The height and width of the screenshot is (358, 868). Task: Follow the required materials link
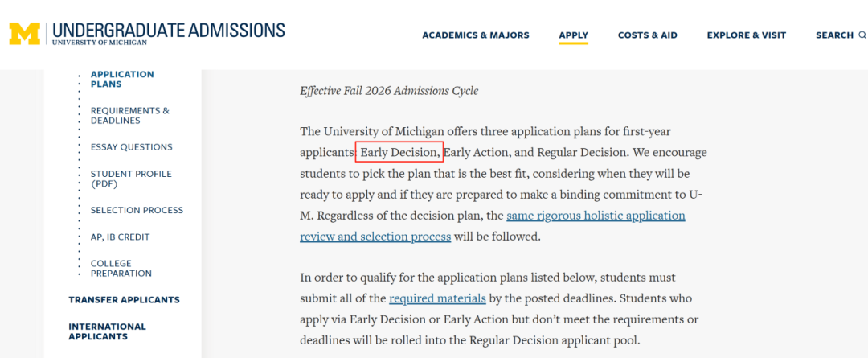pos(437,298)
